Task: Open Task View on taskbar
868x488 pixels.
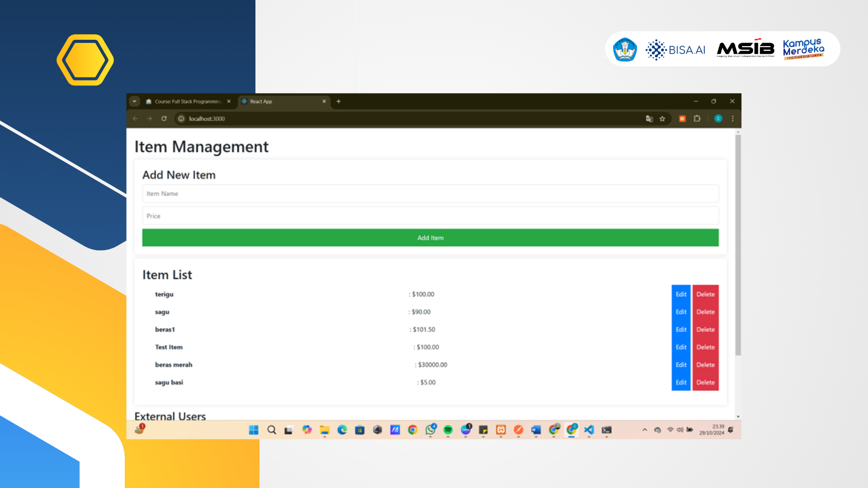Action: [288, 430]
